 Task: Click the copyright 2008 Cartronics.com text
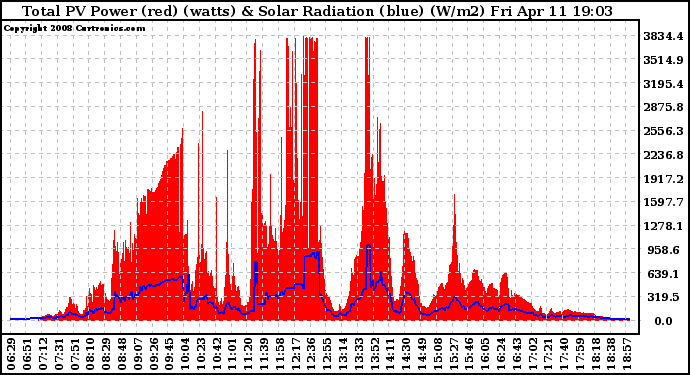coord(74,28)
